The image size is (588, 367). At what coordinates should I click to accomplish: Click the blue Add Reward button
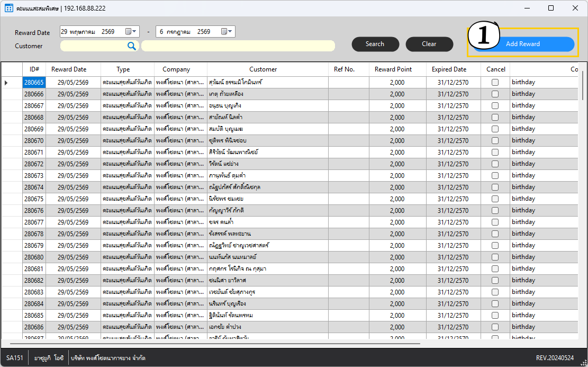coord(523,44)
